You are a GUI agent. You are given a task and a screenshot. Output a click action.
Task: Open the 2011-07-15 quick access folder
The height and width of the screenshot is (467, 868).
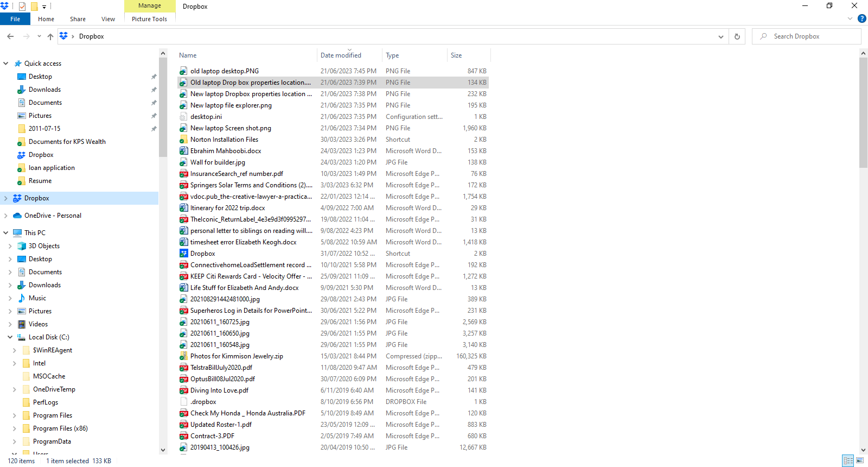44,129
